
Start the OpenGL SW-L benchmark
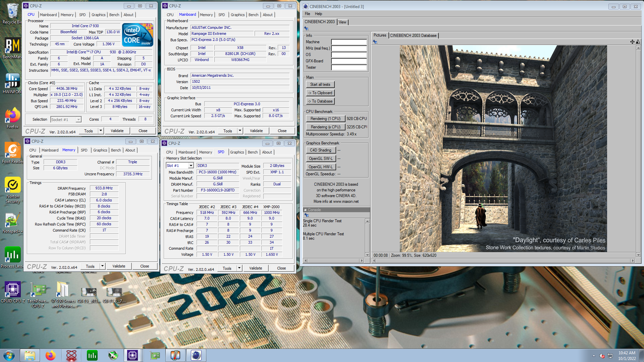click(320, 159)
